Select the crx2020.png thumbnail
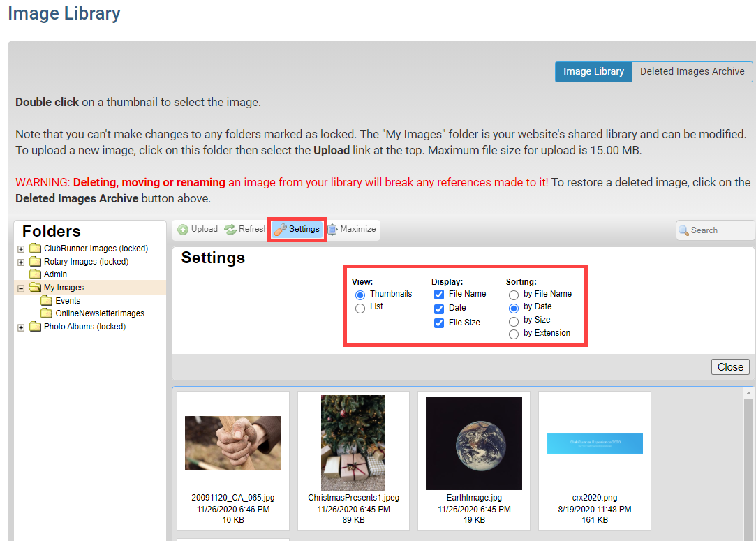The image size is (756, 541). pos(595,443)
